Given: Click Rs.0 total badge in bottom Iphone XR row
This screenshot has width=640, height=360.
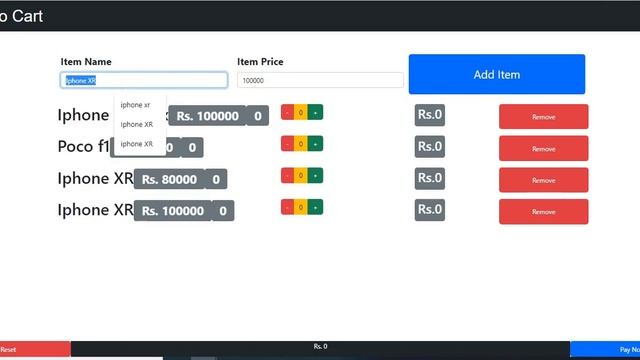Looking at the screenshot, I should tap(430, 210).
